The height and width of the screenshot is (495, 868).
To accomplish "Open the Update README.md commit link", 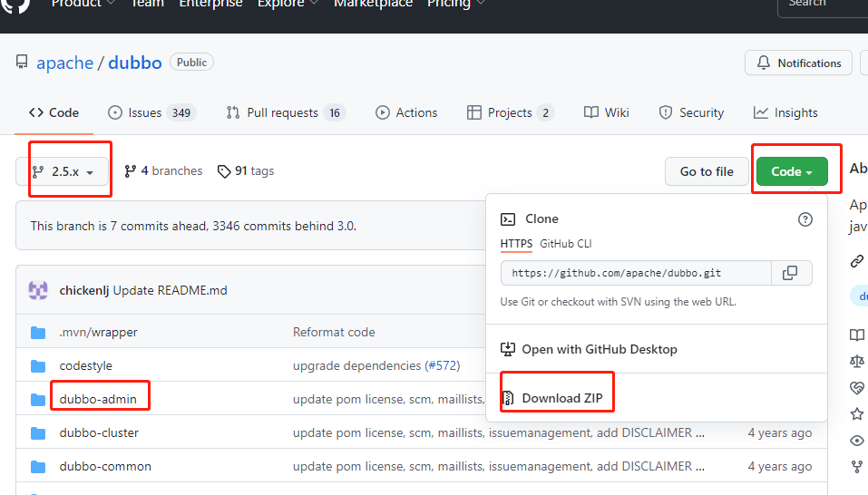I will click(x=170, y=290).
